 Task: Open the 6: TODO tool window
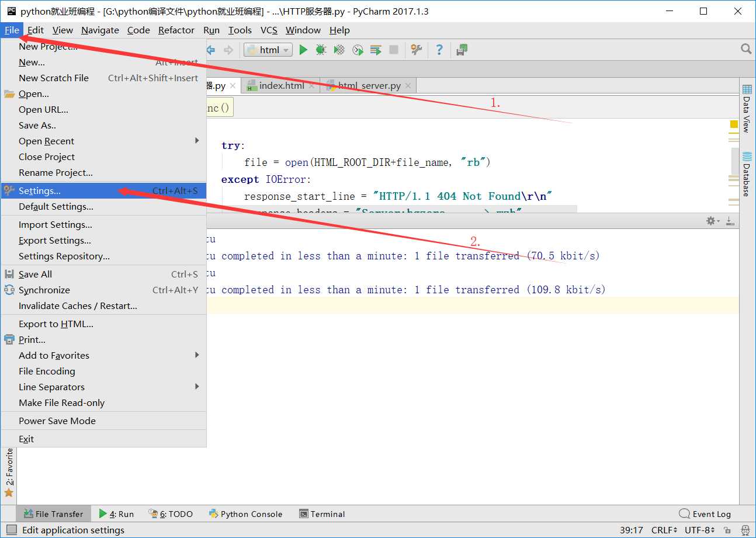point(171,514)
